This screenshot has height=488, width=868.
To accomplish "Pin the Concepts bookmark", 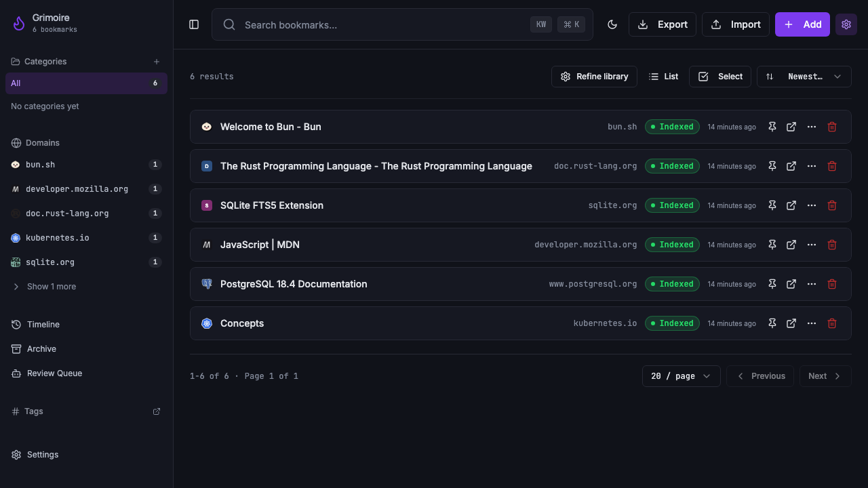I will (x=772, y=323).
